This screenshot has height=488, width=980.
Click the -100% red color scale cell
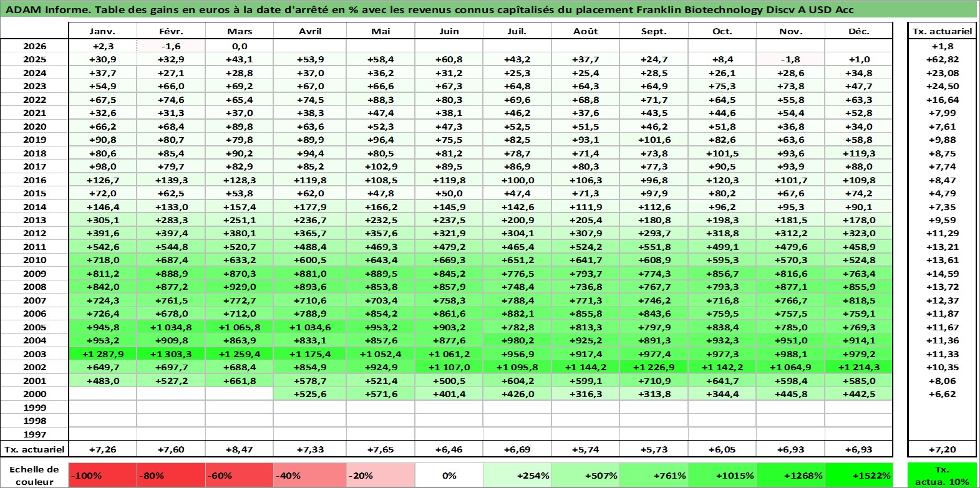102,476
